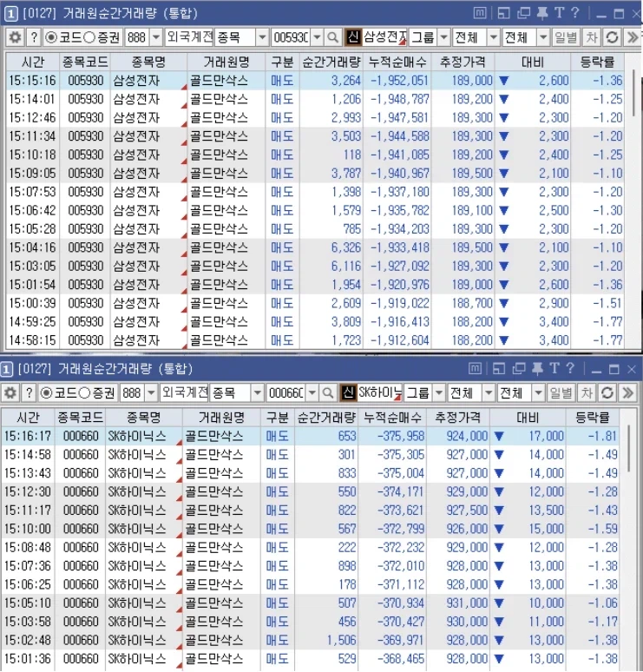Click search magnifier next to 005930 code

(333, 37)
